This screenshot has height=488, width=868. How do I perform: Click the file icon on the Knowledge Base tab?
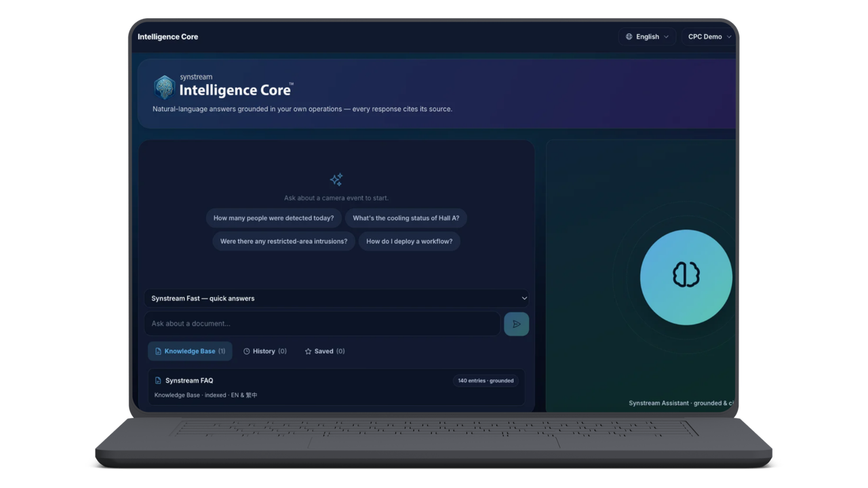click(158, 351)
